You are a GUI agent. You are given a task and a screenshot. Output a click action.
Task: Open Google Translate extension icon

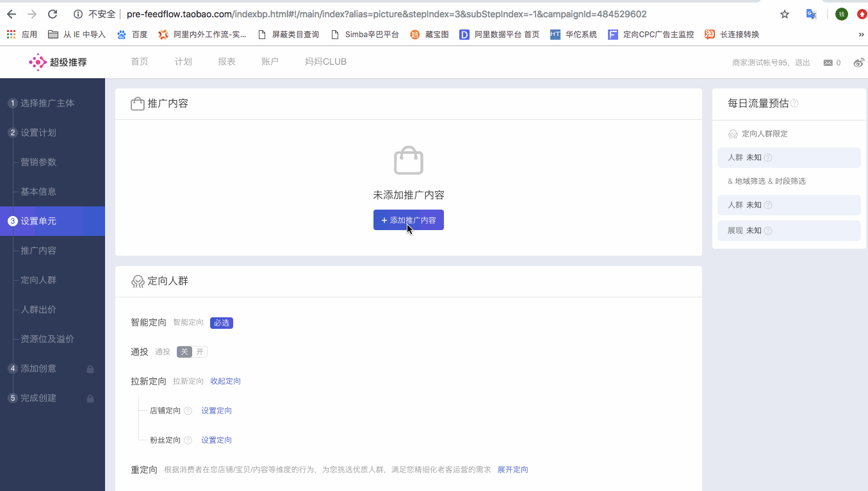click(x=811, y=14)
